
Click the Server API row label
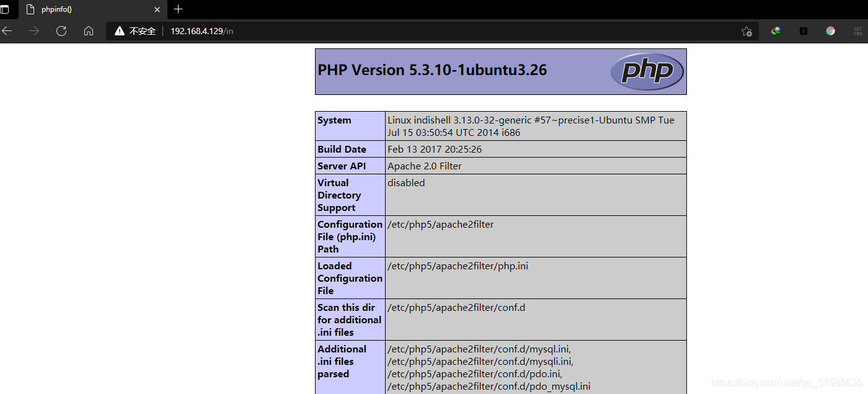342,166
